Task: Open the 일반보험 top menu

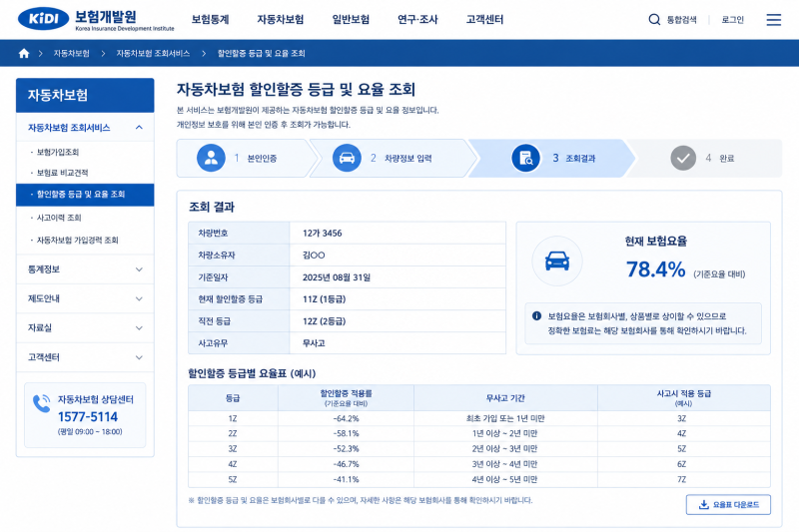Action: 351,20
